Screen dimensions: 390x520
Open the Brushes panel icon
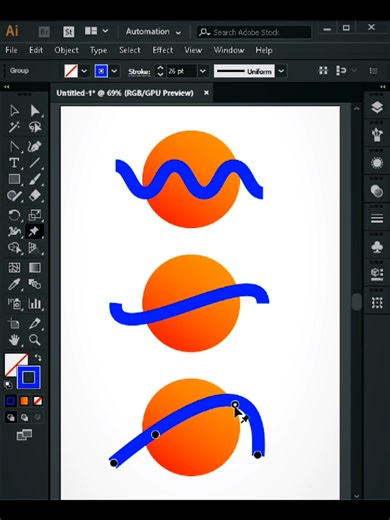[377, 135]
